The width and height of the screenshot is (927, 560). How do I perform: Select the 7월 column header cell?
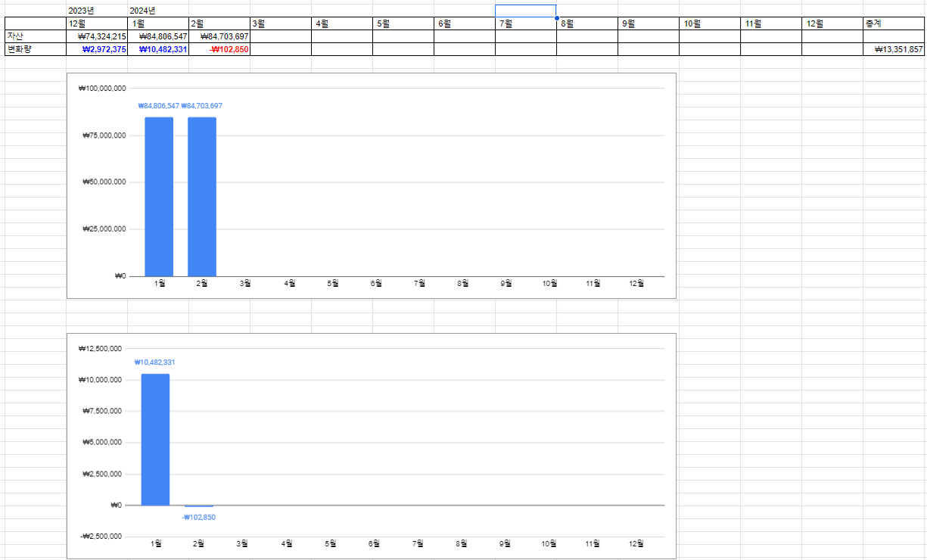pyautogui.click(x=526, y=23)
